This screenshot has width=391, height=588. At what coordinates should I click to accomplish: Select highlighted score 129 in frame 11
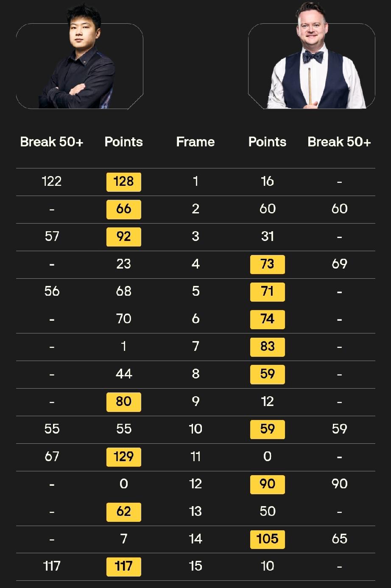tap(123, 456)
